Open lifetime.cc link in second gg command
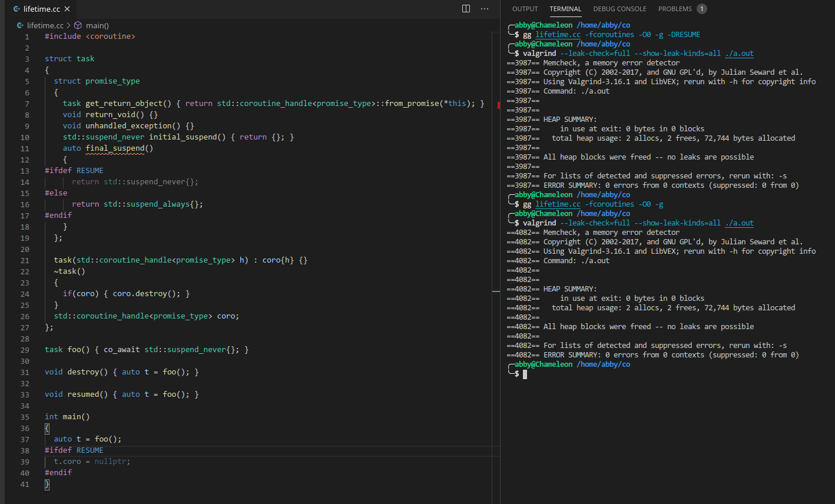835x504 pixels. click(558, 204)
